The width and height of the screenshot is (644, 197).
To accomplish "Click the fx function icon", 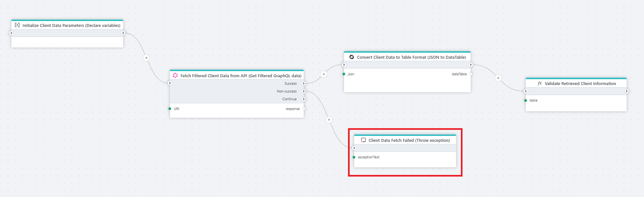I will pyautogui.click(x=540, y=83).
